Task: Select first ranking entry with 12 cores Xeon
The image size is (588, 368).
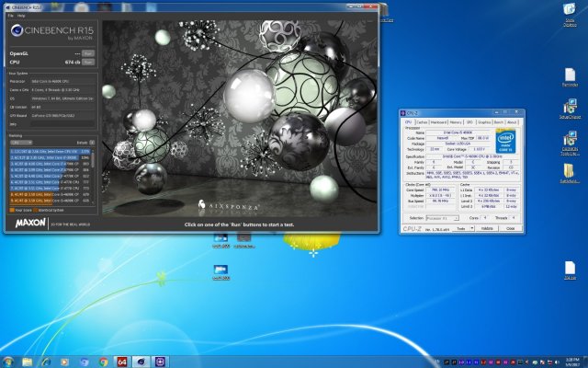Action: tap(50, 151)
